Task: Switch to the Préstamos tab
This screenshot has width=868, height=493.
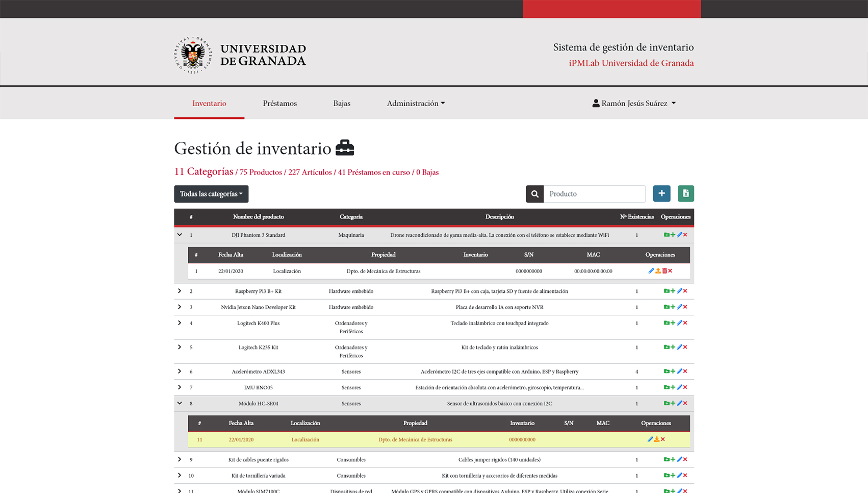Action: [x=279, y=103]
